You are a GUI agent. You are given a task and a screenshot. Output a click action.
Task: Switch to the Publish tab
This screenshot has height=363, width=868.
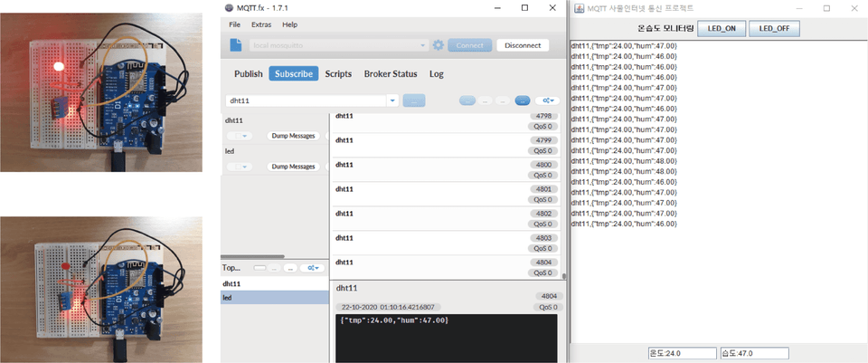tap(248, 73)
